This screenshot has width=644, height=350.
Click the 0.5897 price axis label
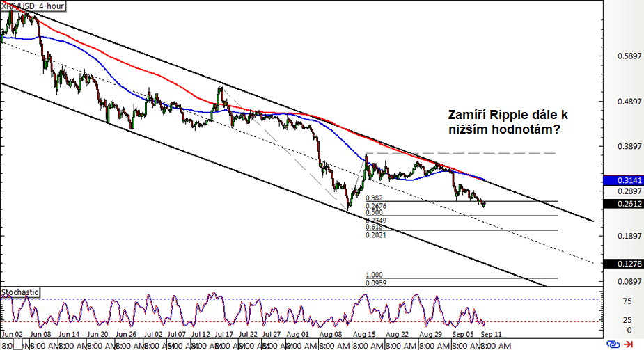coord(629,56)
